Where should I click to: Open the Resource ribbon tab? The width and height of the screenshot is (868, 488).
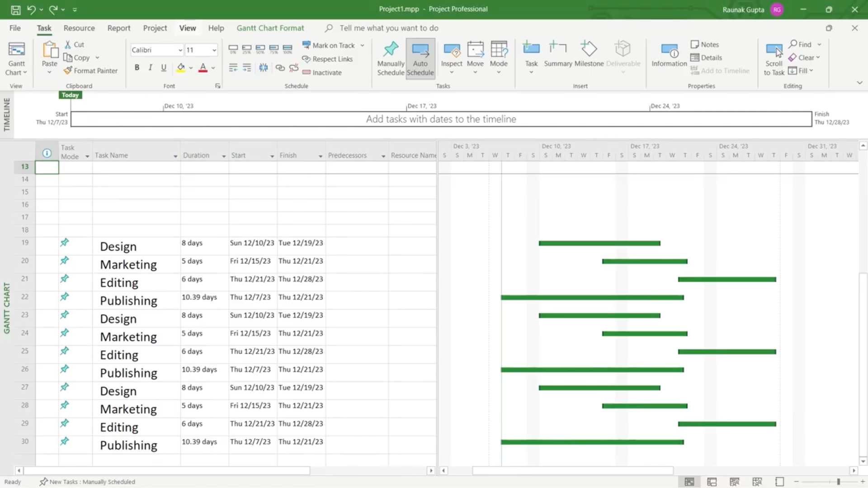click(x=79, y=28)
